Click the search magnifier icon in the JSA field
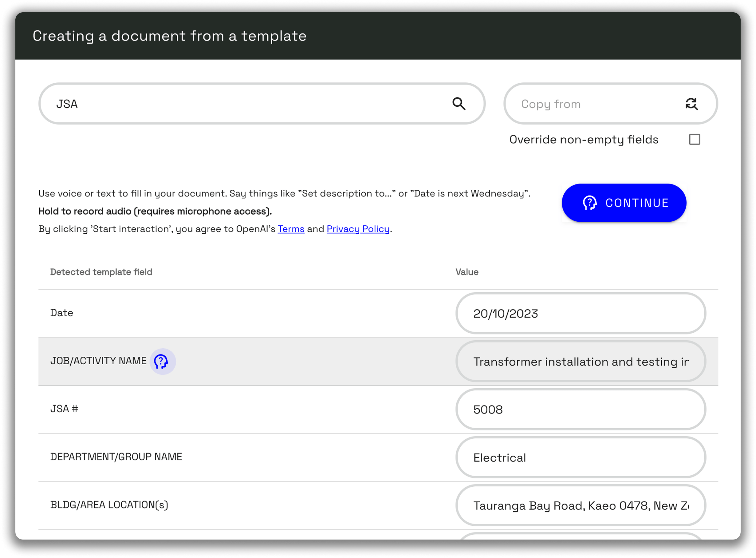Image resolution: width=756 pixels, height=558 pixels. 458,104
